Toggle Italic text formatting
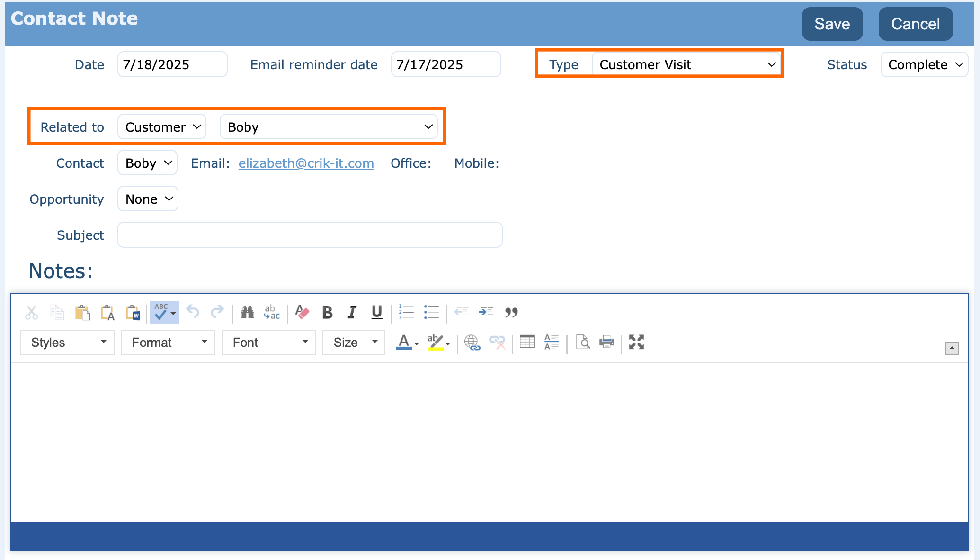The width and height of the screenshot is (980, 560). pos(352,312)
